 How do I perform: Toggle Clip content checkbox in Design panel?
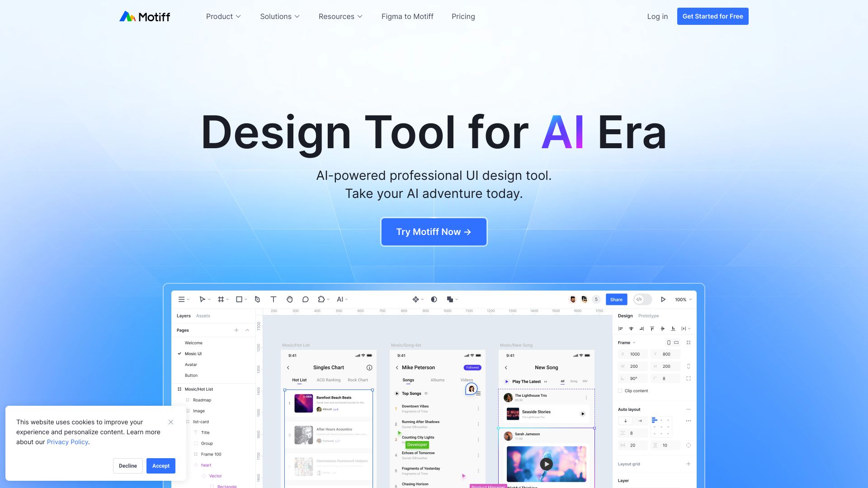pos(620,391)
